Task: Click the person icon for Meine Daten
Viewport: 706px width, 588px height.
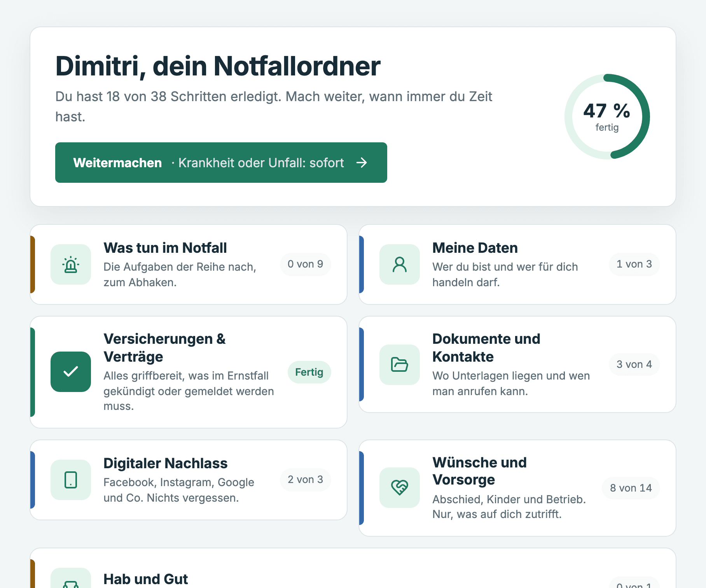Action: pos(400,264)
